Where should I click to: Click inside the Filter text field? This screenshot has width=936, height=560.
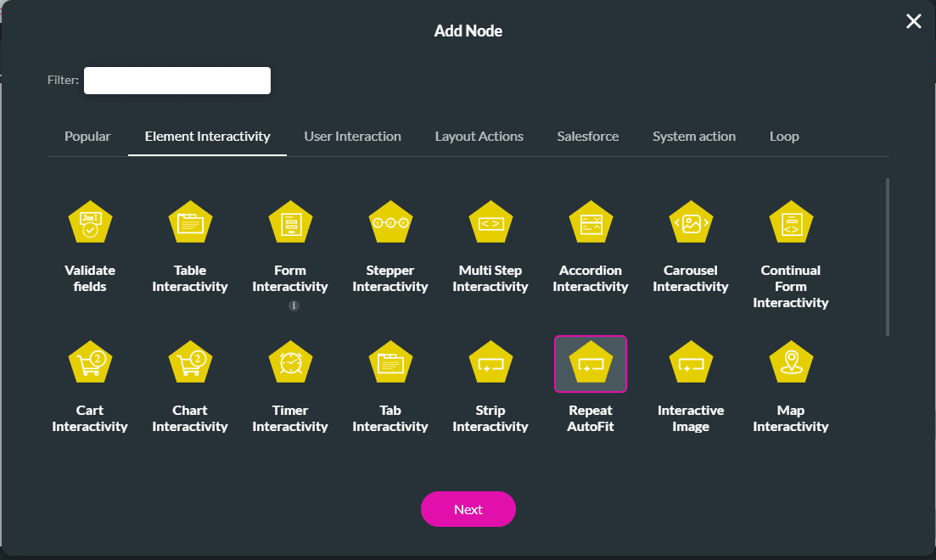click(x=177, y=80)
